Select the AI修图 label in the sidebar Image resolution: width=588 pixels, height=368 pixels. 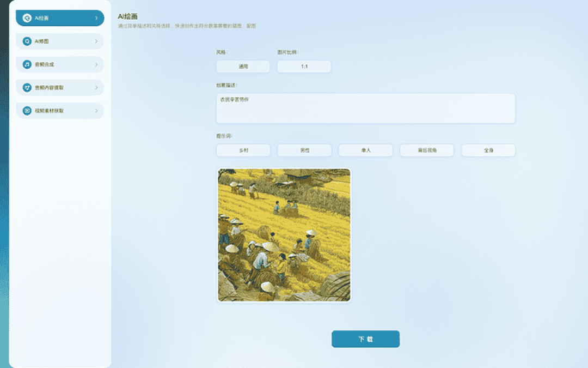(x=41, y=41)
